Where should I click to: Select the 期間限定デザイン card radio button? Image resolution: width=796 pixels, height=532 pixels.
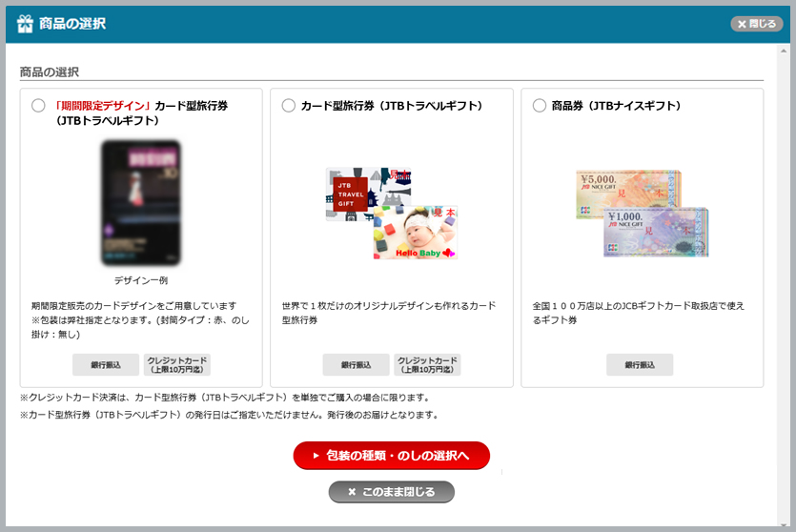click(38, 106)
